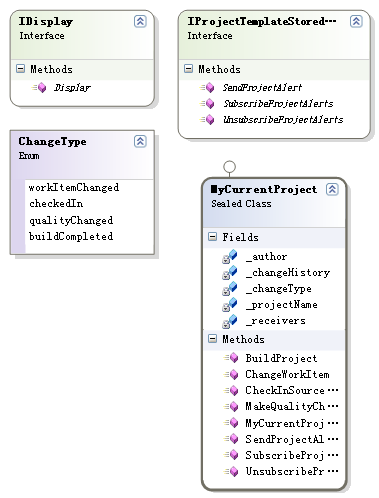The image size is (379, 498).
Task: Select SendProjectAlert in the interface
Action: pyautogui.click(x=262, y=88)
